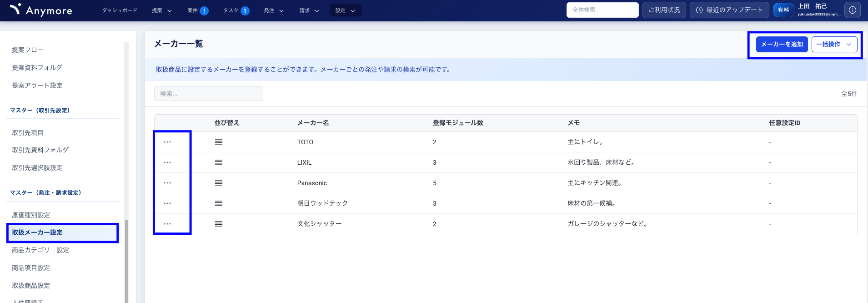The image size is (868, 303).
Task: Grab the reorder handle for Panasonic
Action: (x=219, y=183)
